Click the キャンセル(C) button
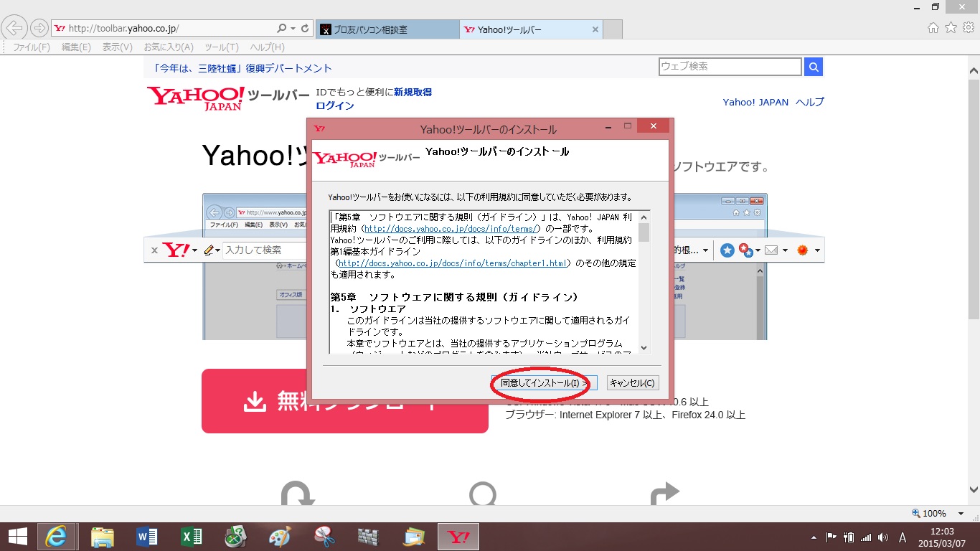The width and height of the screenshot is (980, 551). (x=632, y=383)
